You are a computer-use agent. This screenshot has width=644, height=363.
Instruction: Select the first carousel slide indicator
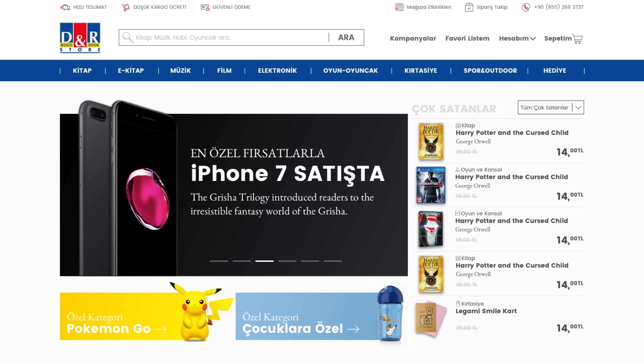tap(219, 261)
